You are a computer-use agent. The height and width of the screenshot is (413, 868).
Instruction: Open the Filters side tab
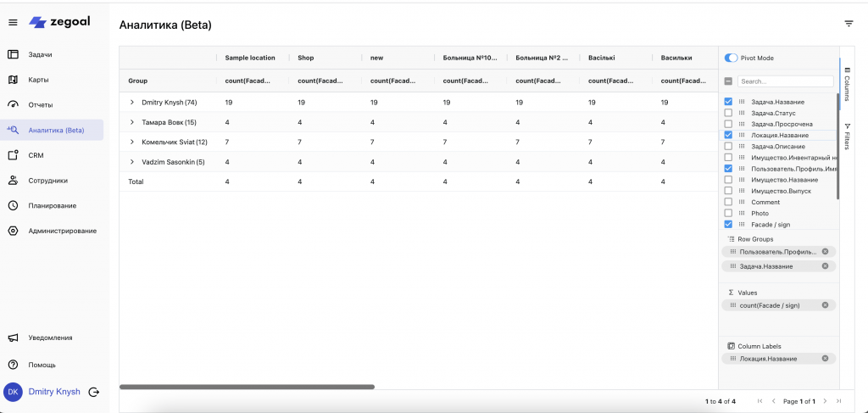[x=846, y=136]
